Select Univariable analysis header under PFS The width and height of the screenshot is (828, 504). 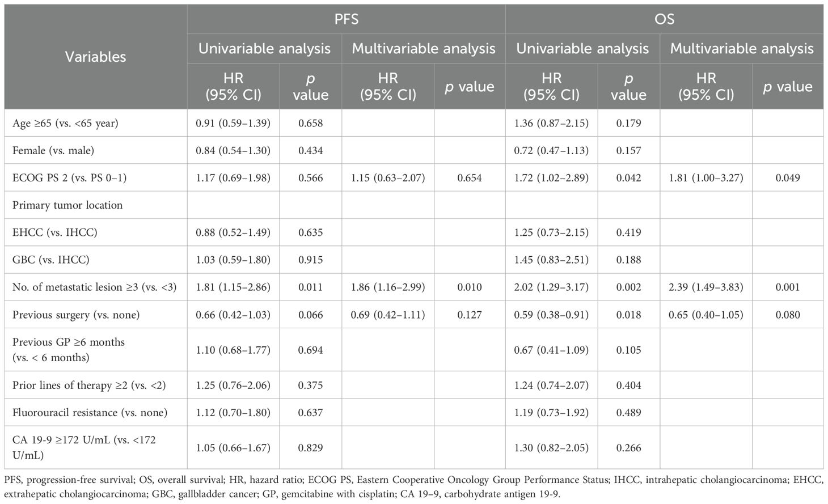point(264,49)
